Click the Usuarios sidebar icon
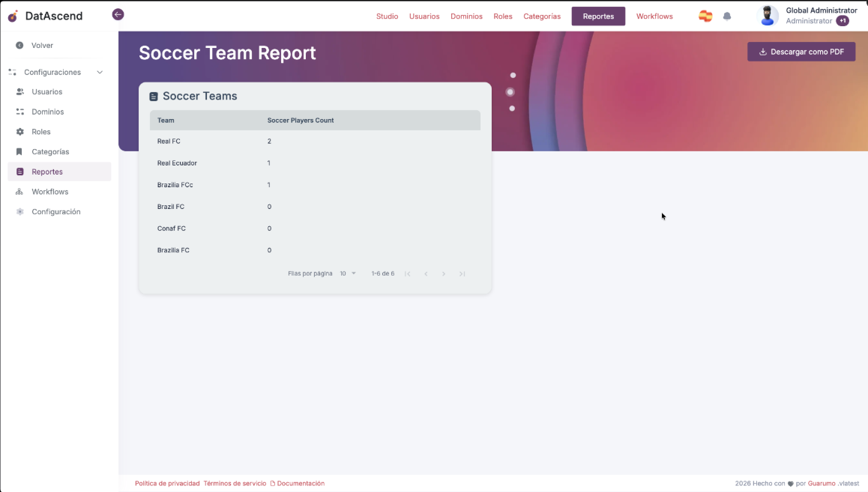868x492 pixels. [x=20, y=92]
